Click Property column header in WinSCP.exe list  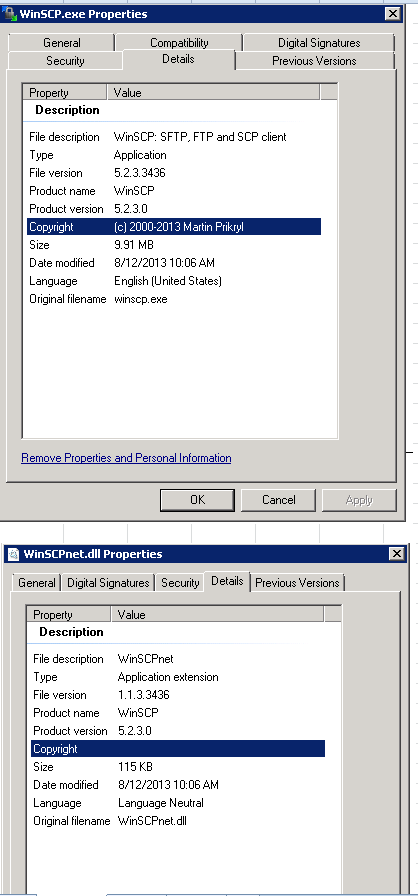pyautogui.click(x=65, y=93)
